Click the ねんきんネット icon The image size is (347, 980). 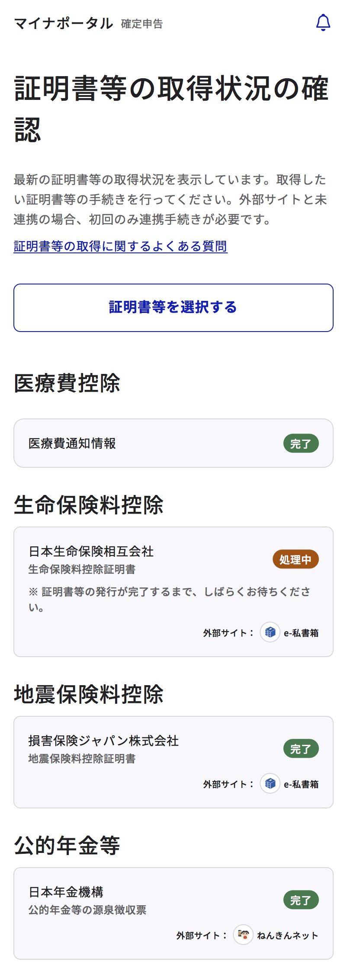point(243,935)
